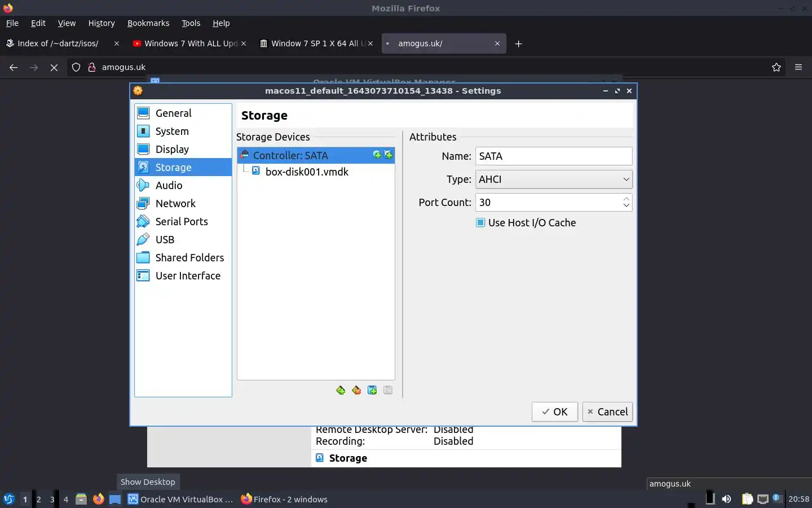Activate Firefox - 2 windows taskbar entry

(x=284, y=499)
